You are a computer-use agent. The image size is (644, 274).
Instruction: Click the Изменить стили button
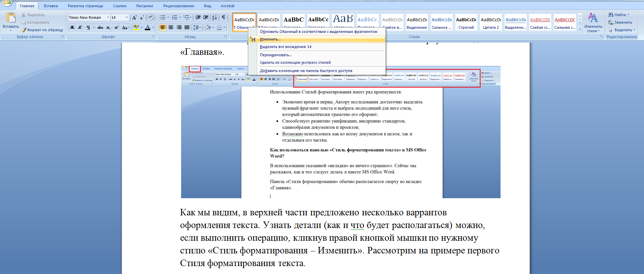593,23
